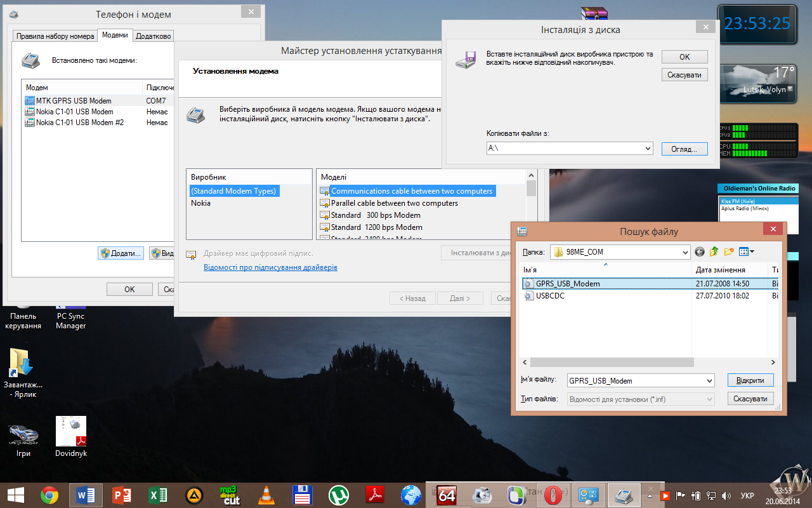The image size is (812, 508).
Task: Open Excel from the taskbar
Action: [158, 495]
